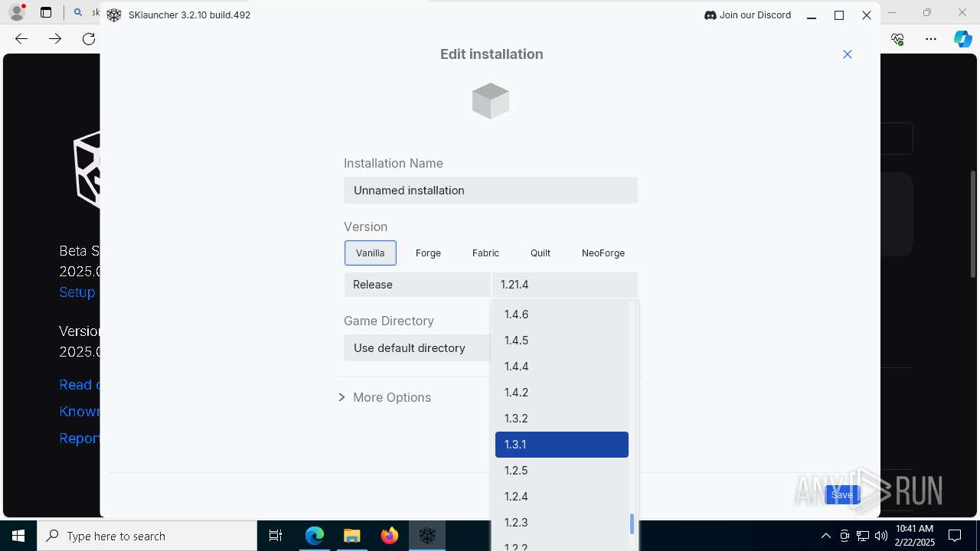Viewport: 980px width, 551px height.
Task: Open Edge tab actions menu icon
Action: (46, 12)
